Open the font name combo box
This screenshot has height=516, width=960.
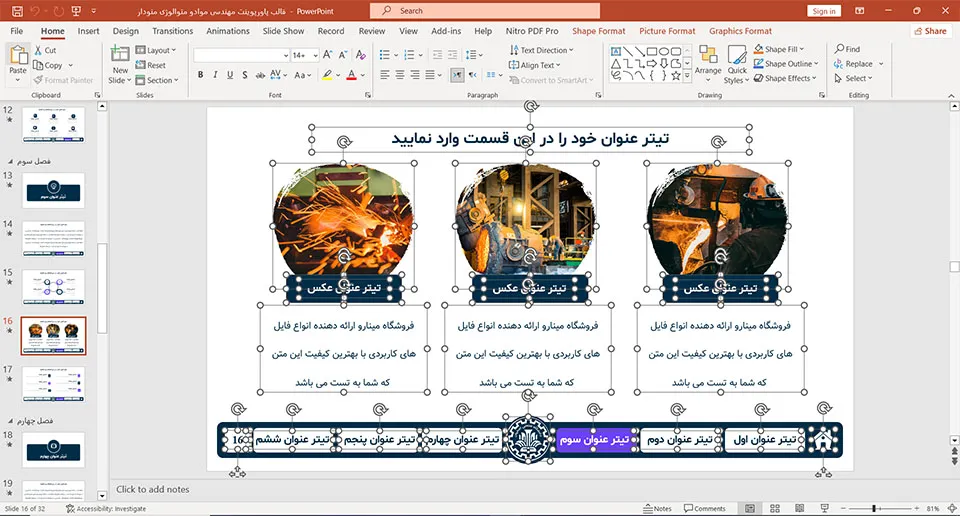click(241, 55)
